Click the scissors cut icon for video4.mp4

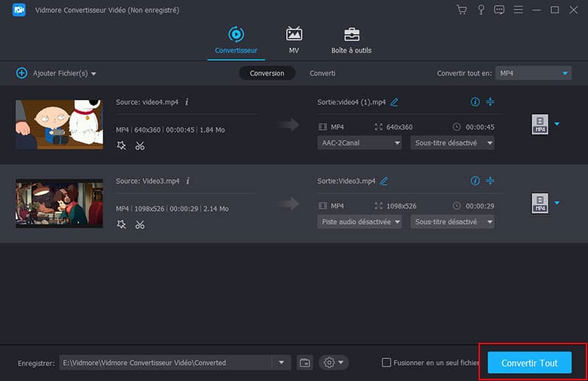[140, 145]
